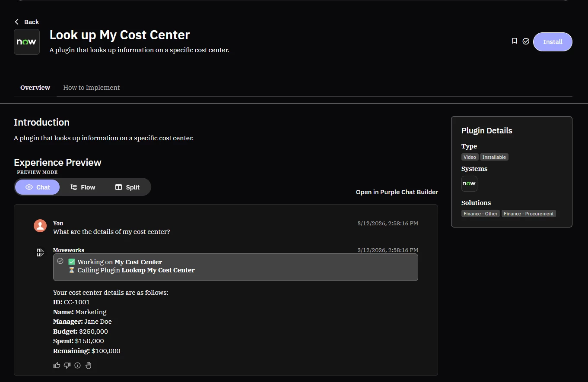Give the response a thumbs down
Viewport: 588px width, 382px height.
(x=67, y=366)
